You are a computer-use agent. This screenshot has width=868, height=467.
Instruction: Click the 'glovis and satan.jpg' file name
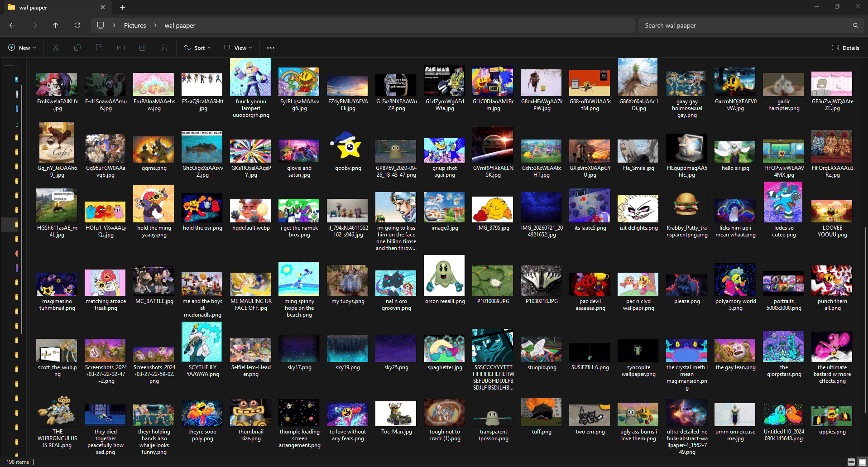(299, 171)
